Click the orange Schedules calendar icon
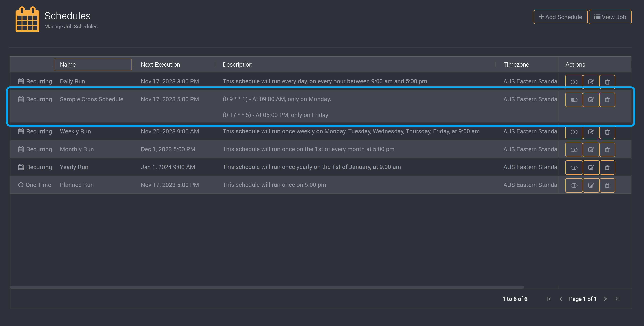 coord(27,19)
